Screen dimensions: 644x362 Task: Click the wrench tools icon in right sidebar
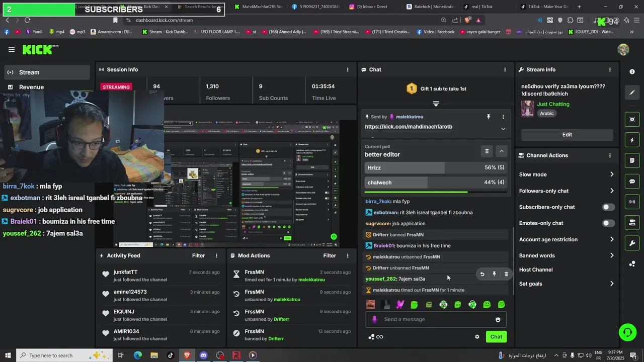pos(632,243)
